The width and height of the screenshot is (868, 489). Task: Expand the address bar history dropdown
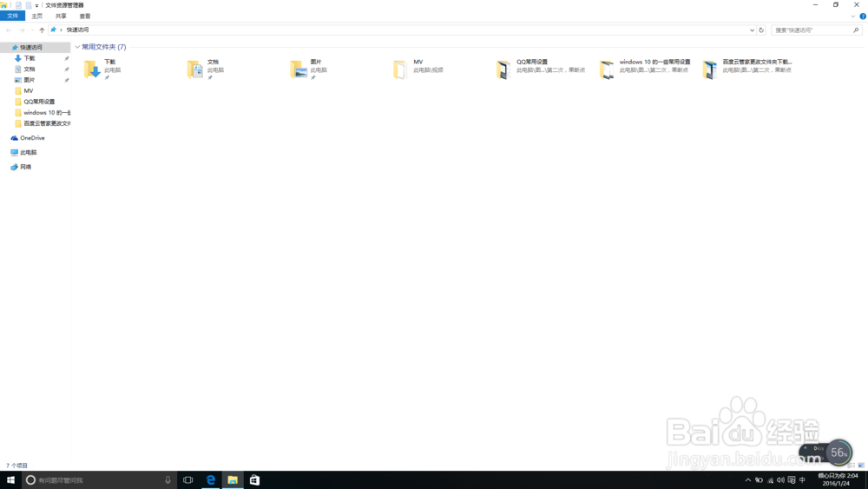pyautogui.click(x=752, y=30)
